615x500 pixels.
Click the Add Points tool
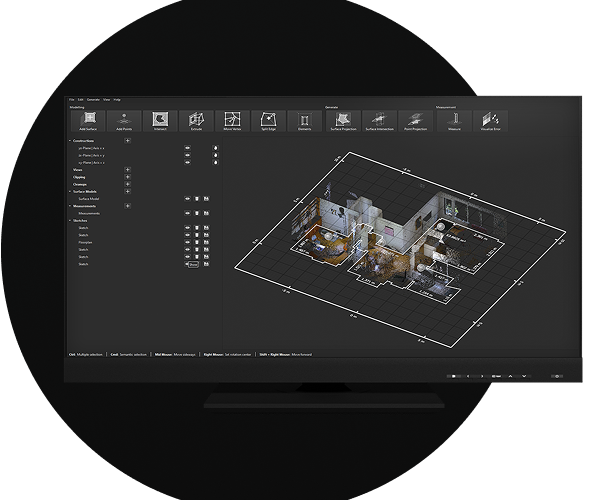click(x=123, y=121)
